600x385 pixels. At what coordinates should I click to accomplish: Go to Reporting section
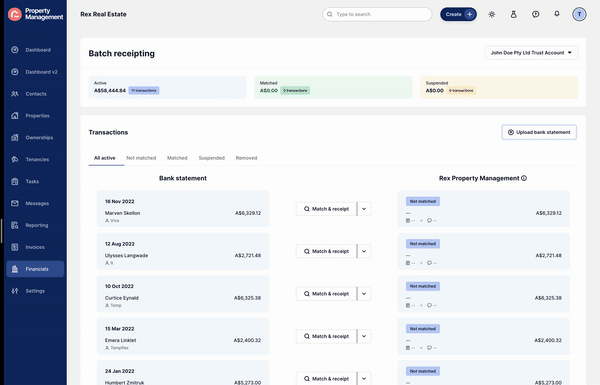click(x=35, y=225)
